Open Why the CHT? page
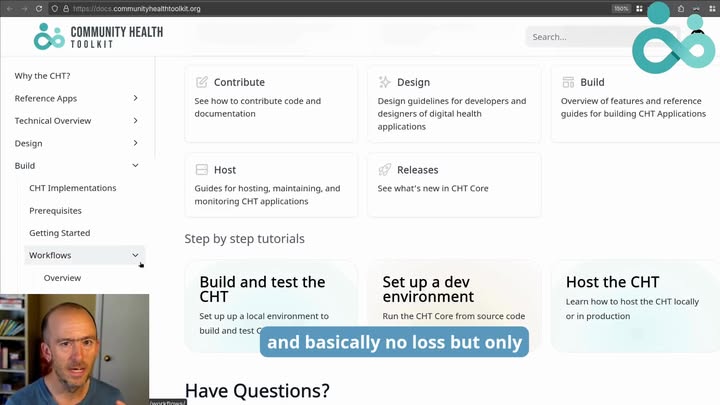This screenshot has width=720, height=405. point(42,76)
